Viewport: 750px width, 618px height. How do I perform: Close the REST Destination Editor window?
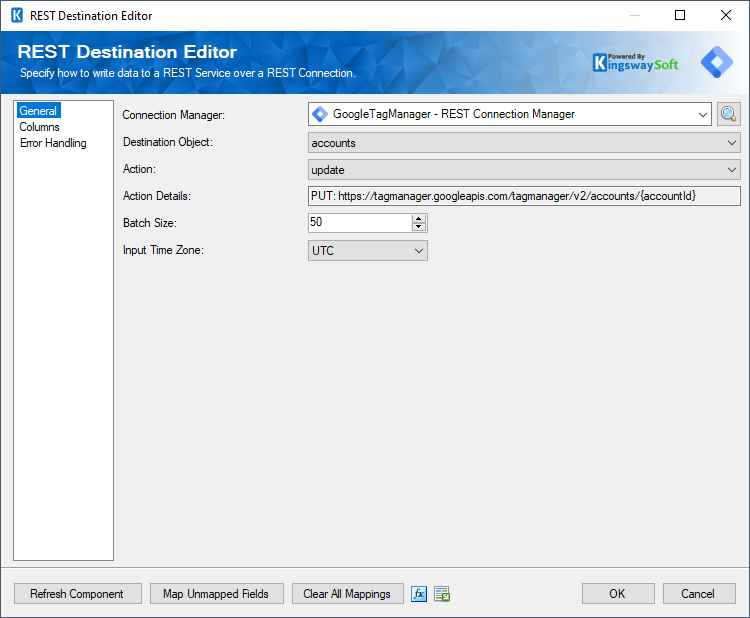coord(726,15)
